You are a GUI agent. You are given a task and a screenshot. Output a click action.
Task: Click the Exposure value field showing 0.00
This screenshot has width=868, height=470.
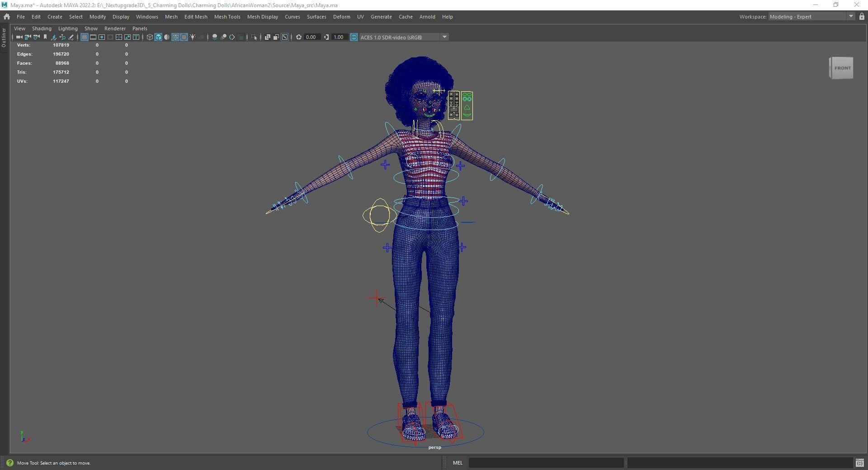[312, 37]
